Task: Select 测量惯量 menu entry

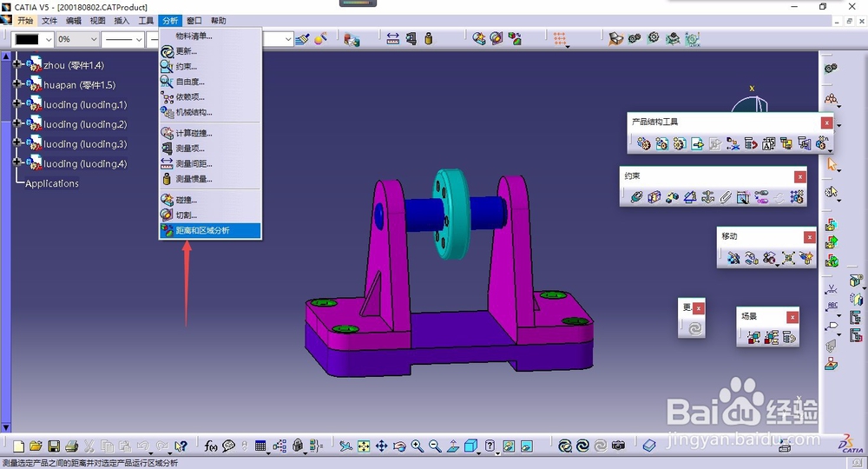Action: coord(210,179)
